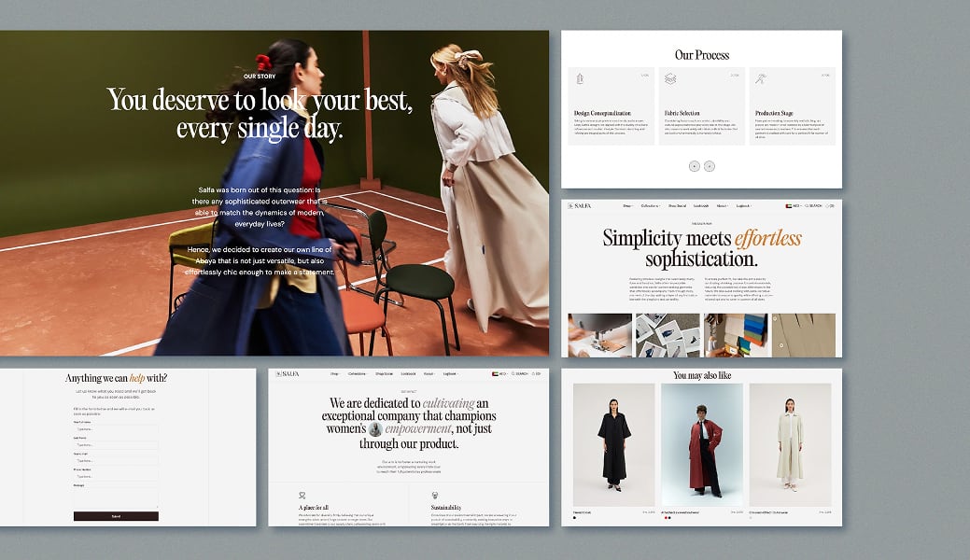Open the cart on the dedication page

(536, 373)
